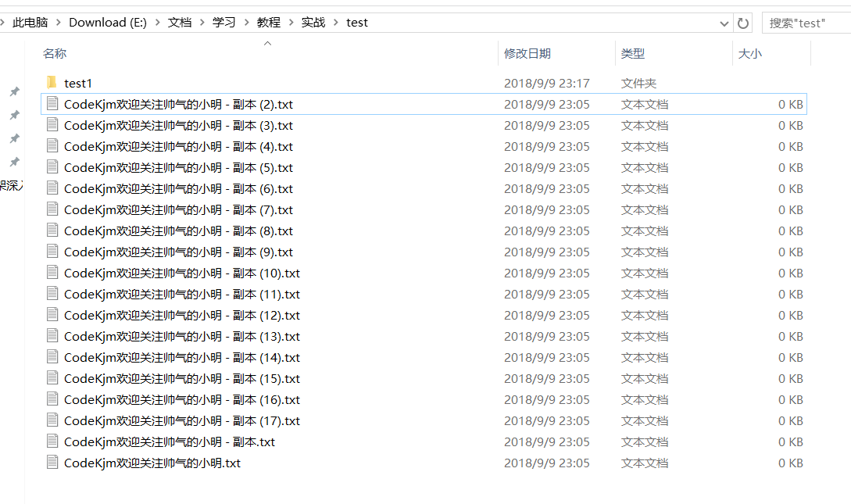
Task: Click the file icon of 副本 (3).txt
Action: (x=52, y=125)
